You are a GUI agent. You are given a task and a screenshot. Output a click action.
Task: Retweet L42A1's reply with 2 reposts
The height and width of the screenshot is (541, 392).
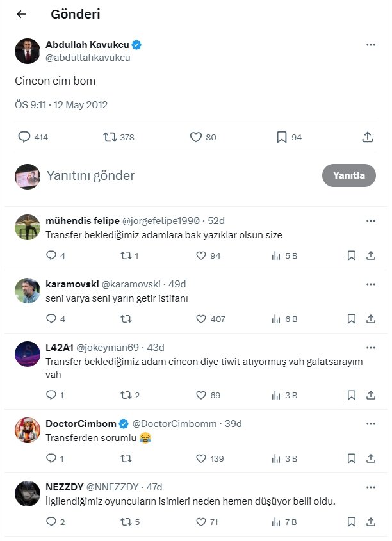[x=126, y=395]
